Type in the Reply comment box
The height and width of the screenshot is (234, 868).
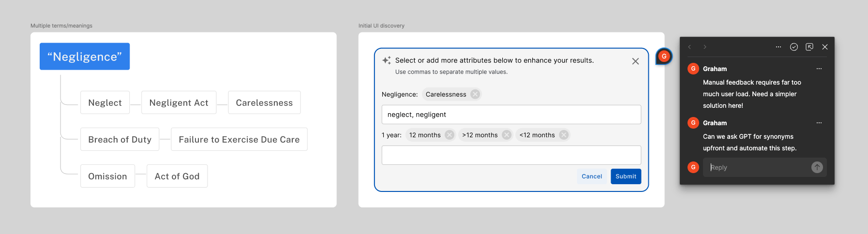coord(757,167)
